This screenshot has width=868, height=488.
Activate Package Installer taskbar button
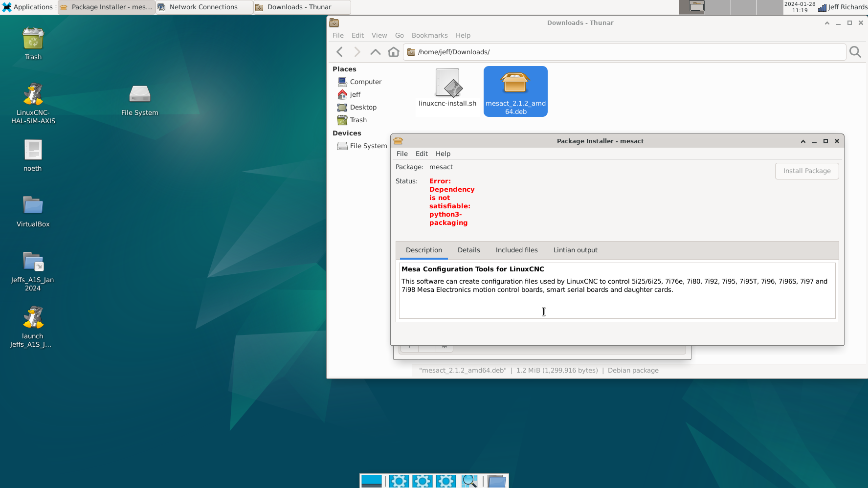(x=107, y=7)
